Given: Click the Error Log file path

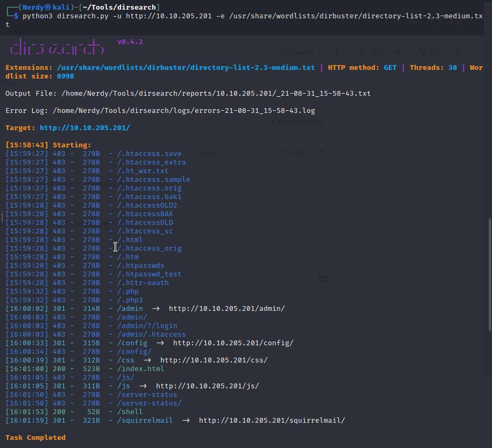Looking at the screenshot, I should point(184,110).
